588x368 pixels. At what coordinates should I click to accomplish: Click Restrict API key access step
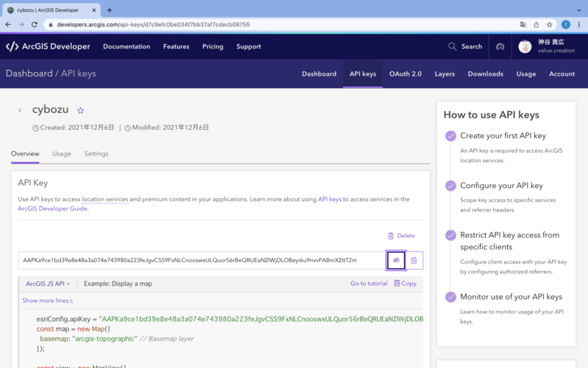509,241
